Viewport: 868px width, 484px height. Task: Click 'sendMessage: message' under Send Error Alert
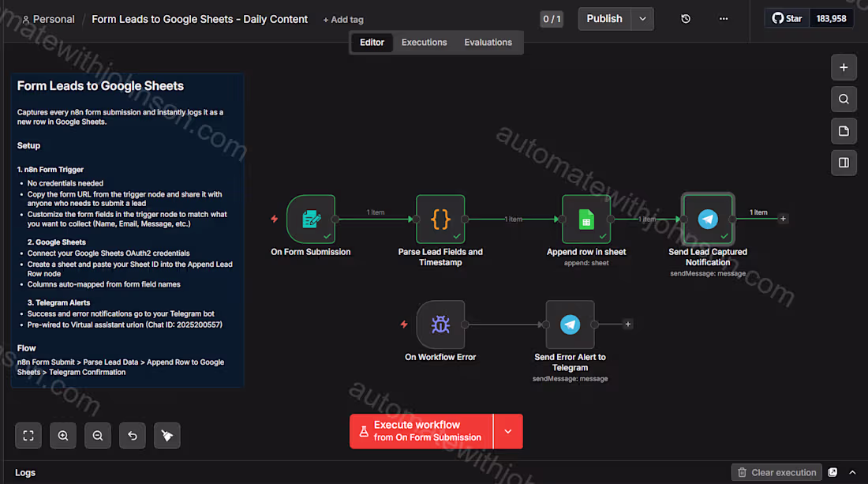(570, 379)
